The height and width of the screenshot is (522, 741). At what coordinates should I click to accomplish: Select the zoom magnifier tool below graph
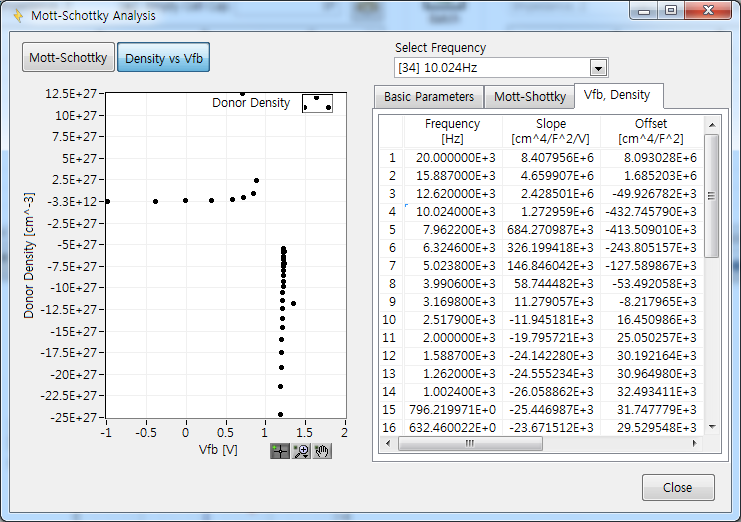(301, 452)
